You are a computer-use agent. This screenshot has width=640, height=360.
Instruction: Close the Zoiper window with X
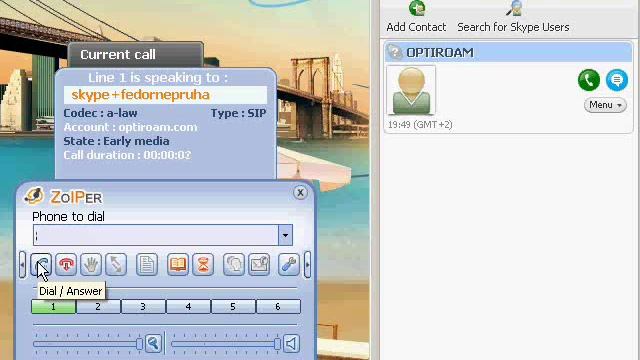300,192
